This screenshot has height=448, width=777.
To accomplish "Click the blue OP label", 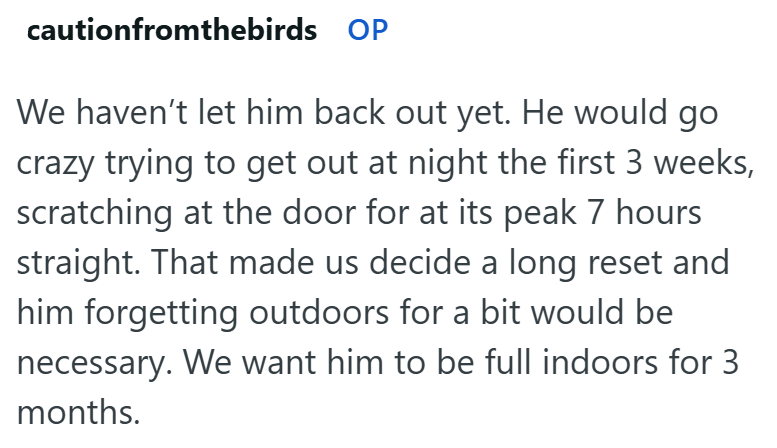I will (367, 31).
